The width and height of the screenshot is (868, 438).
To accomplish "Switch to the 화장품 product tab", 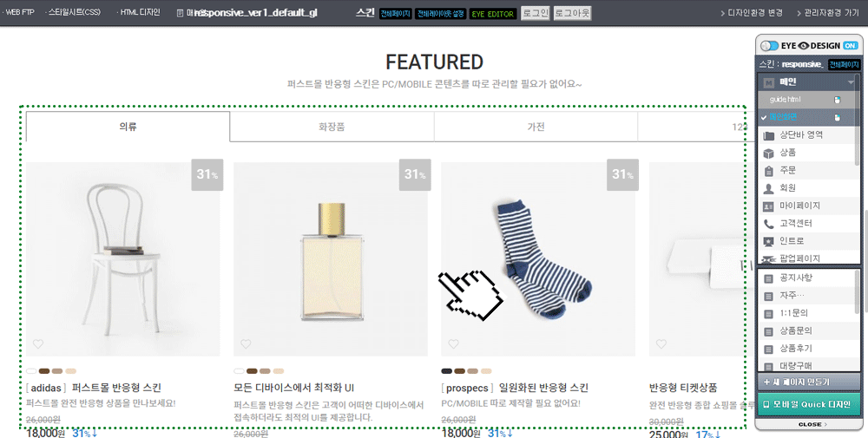I will [332, 127].
